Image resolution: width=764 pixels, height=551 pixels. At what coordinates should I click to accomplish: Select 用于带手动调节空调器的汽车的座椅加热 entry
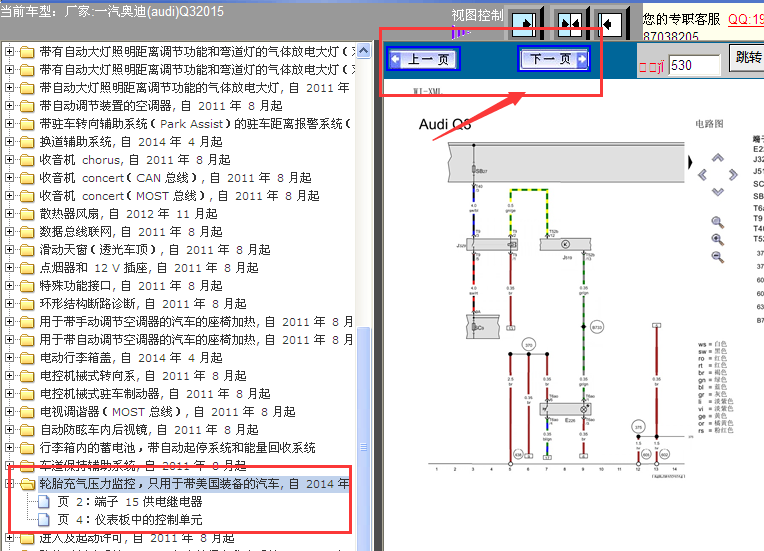tap(196, 322)
